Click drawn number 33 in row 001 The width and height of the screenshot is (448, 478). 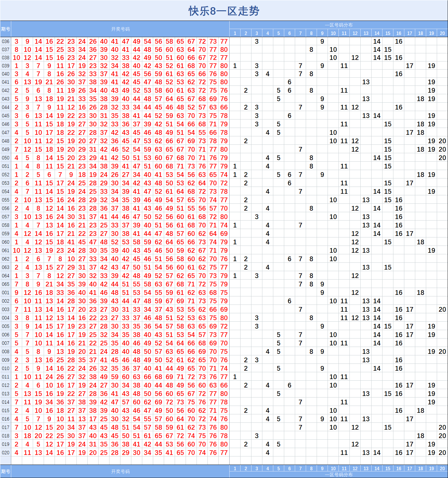(60, 293)
